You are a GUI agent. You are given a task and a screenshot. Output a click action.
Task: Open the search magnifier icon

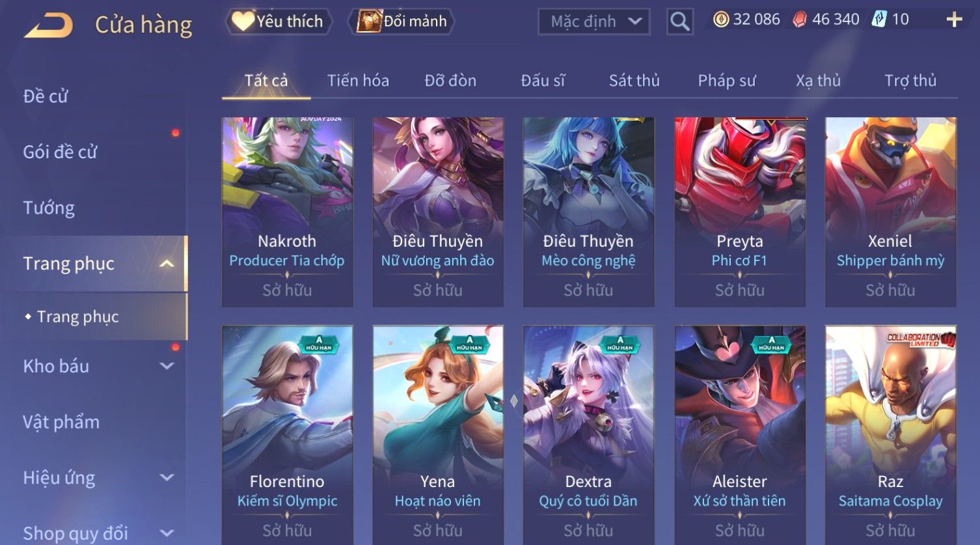pos(679,21)
